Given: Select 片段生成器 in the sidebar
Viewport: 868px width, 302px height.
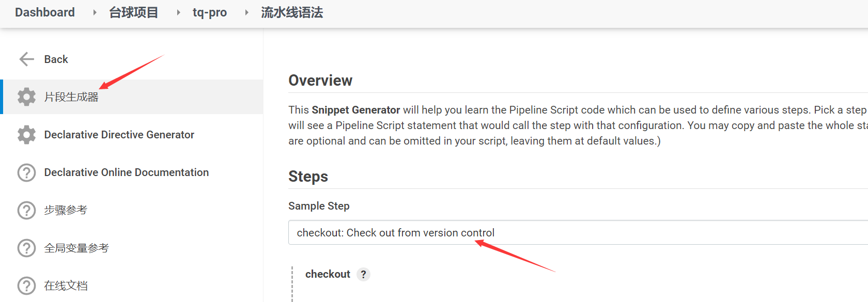Looking at the screenshot, I should tap(71, 97).
